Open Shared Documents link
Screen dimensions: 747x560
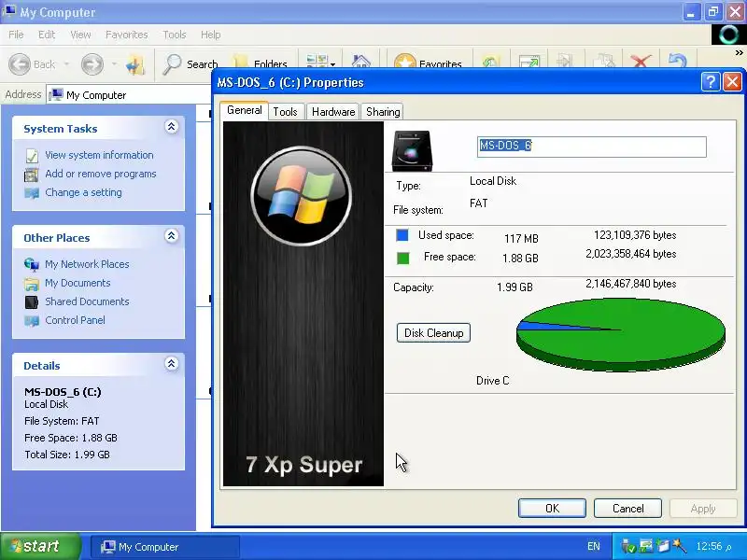point(87,301)
